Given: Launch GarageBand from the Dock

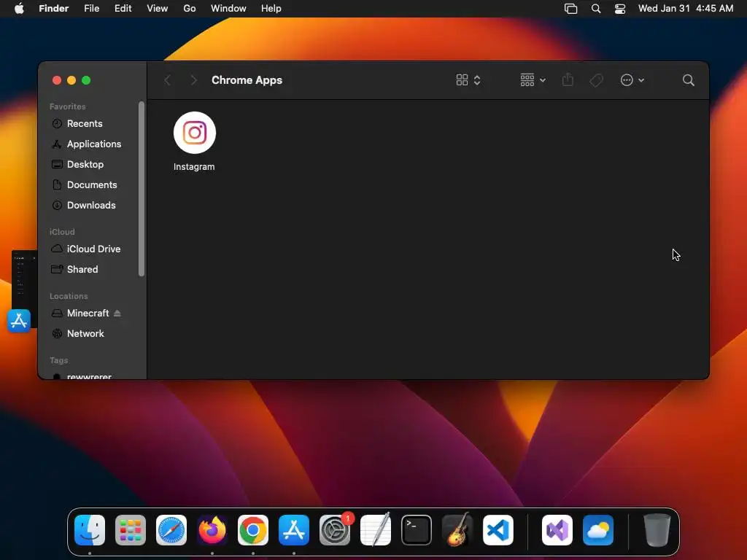Looking at the screenshot, I should click(457, 530).
